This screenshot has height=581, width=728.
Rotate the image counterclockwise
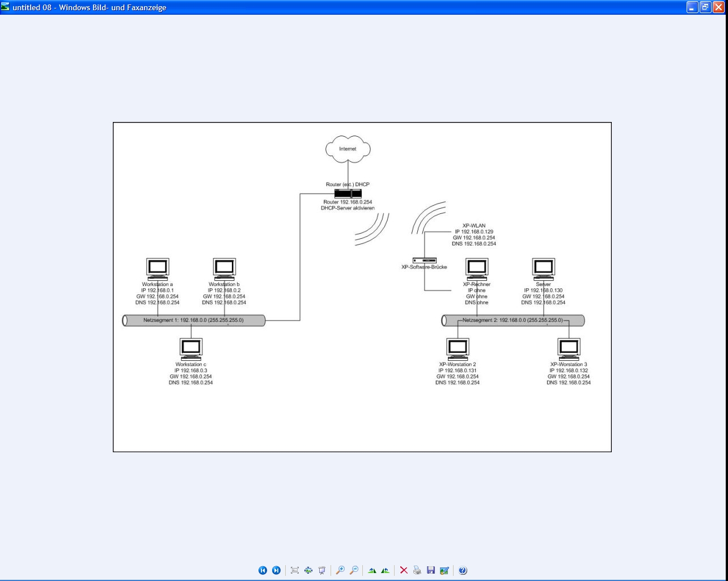pyautogui.click(x=386, y=570)
